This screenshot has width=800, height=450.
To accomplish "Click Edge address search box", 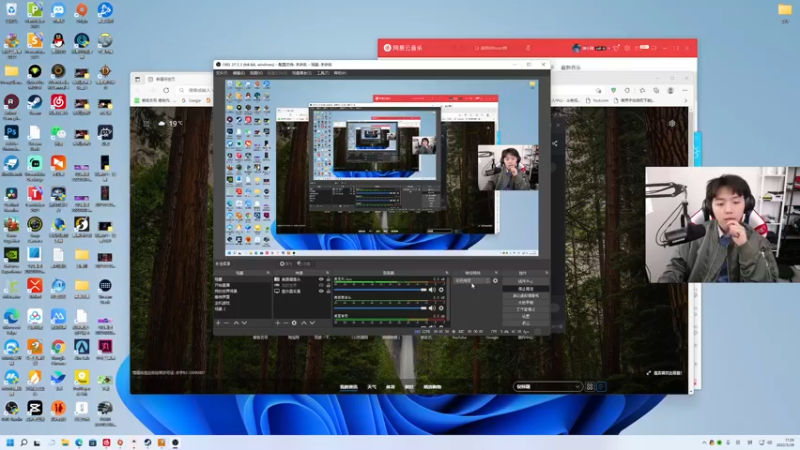I will point(194,90).
